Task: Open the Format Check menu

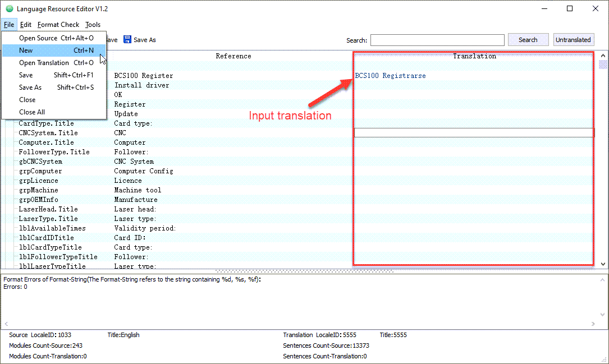Action: [x=58, y=25]
